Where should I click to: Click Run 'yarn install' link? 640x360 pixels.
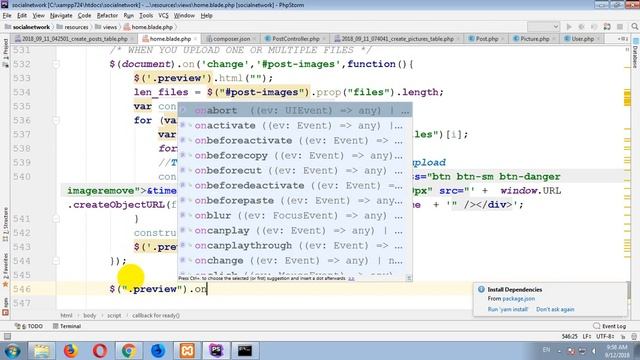pyautogui.click(x=508, y=309)
